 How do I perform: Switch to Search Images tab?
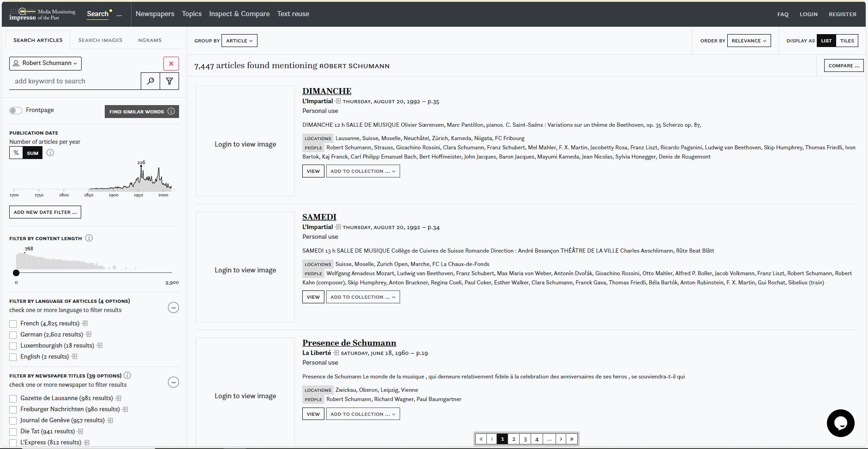pos(100,40)
